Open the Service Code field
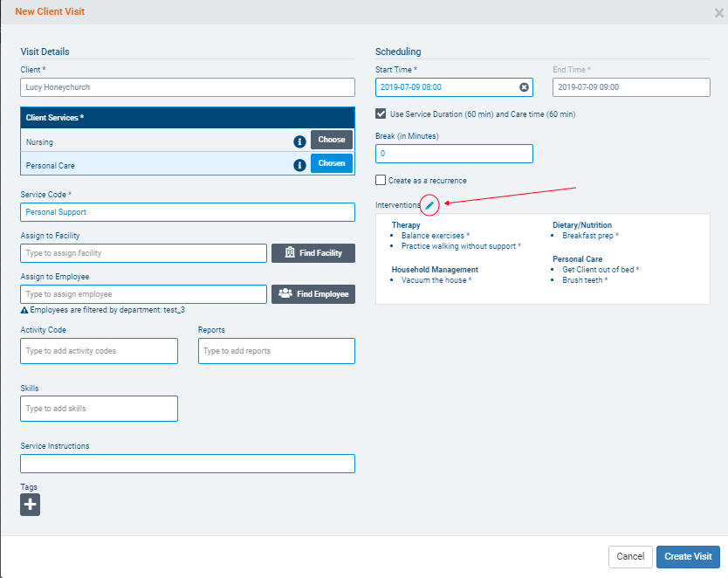Viewport: 728px width, 578px height. point(187,212)
